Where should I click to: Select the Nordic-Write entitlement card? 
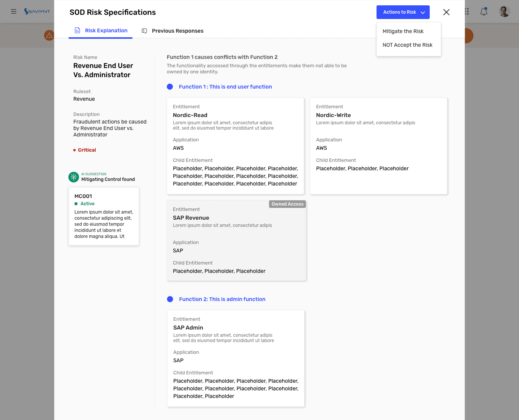(379, 146)
